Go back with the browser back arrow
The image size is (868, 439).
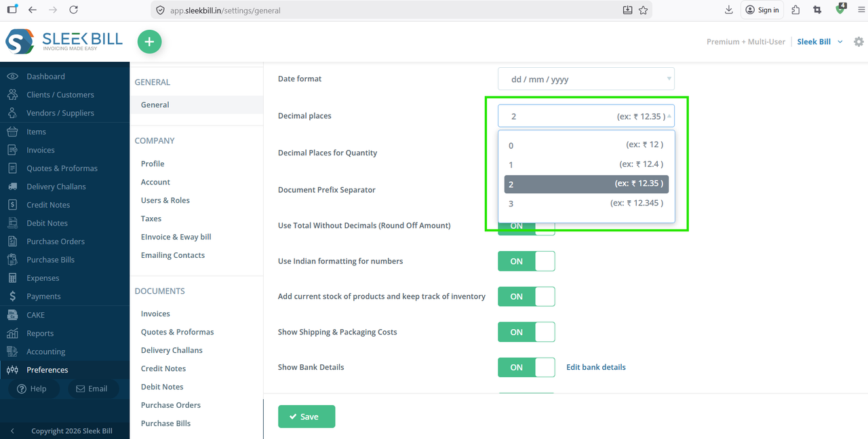[x=33, y=9]
